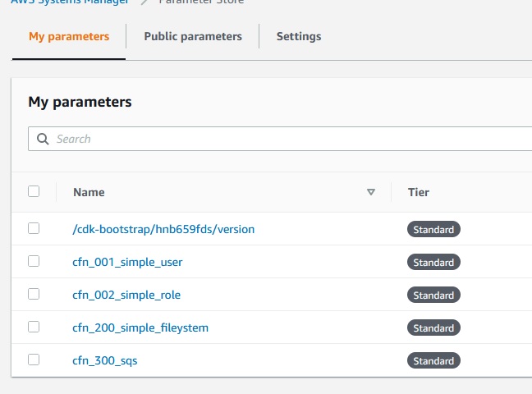Open the cfn_001_simple_user parameter
532x394 pixels.
pos(127,262)
